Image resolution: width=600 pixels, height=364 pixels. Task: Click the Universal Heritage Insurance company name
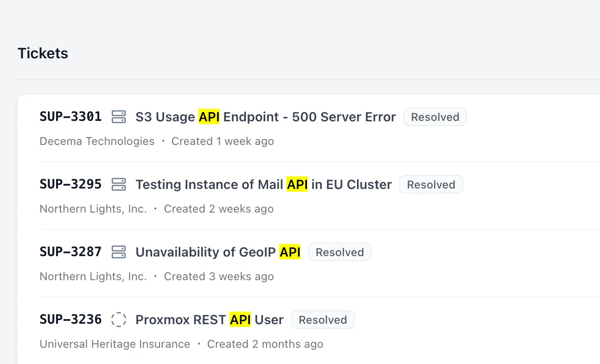click(115, 344)
